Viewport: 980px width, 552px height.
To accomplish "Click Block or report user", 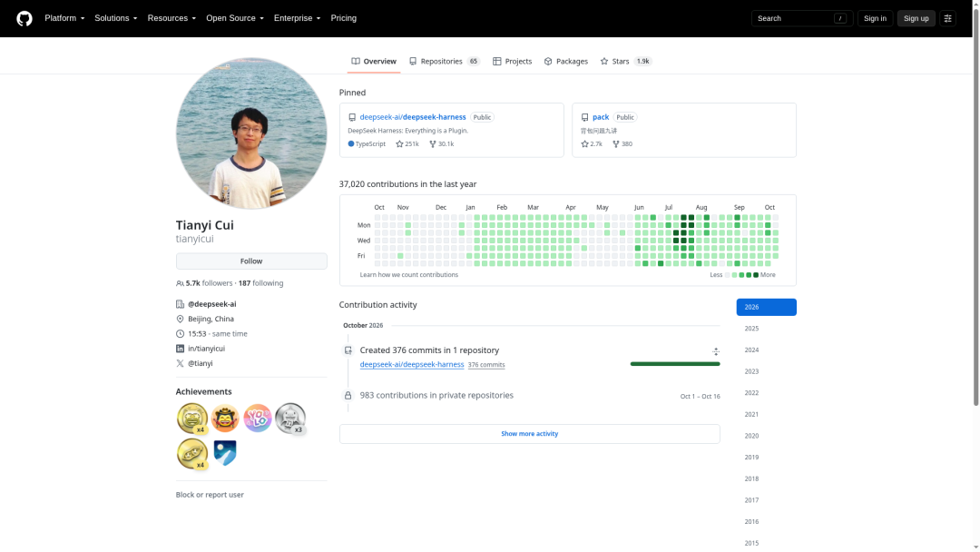I will pyautogui.click(x=210, y=495).
